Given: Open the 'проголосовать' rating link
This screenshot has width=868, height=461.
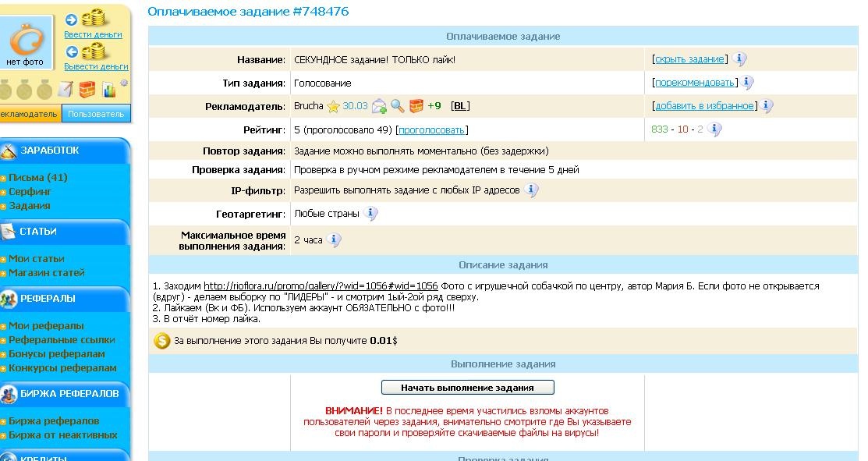Looking at the screenshot, I should [x=432, y=130].
